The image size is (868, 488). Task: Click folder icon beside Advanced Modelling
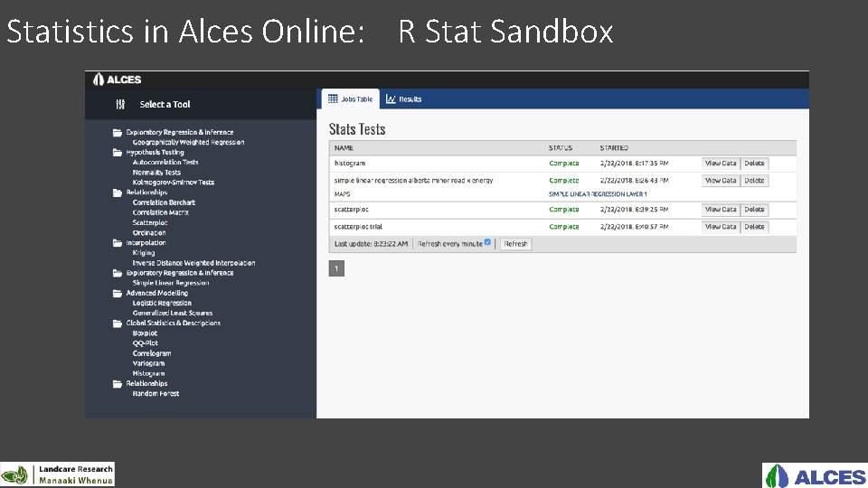[x=118, y=293]
